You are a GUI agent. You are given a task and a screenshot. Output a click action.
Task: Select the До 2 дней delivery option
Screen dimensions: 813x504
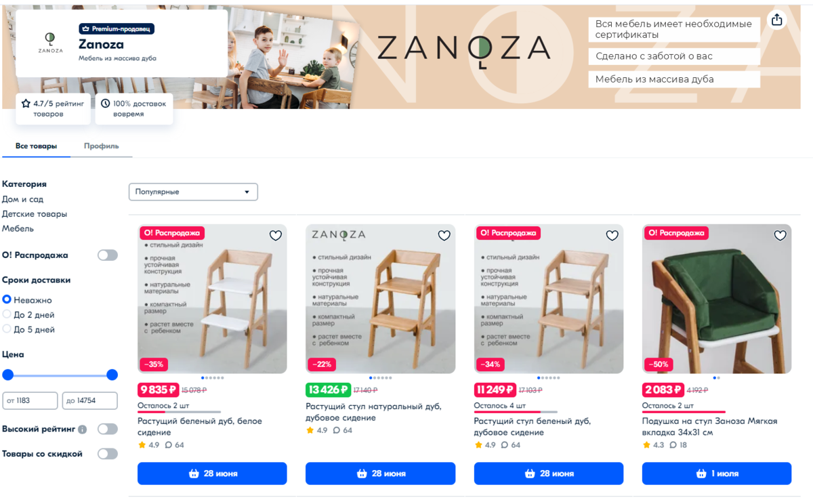point(28,315)
